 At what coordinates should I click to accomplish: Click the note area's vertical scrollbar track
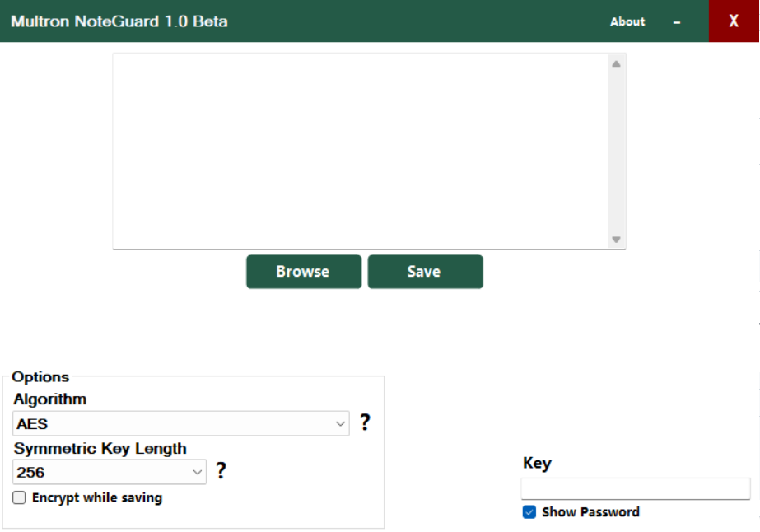pos(616,148)
